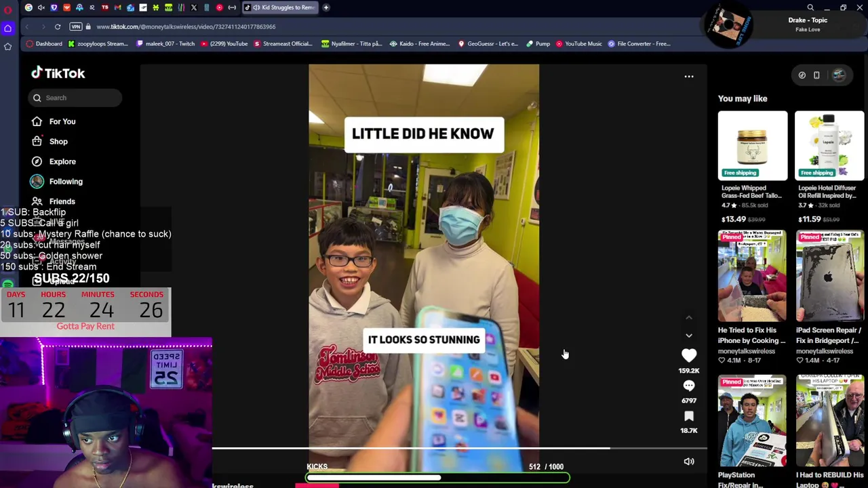Viewport: 868px width, 488px height.
Task: Open the Shop section
Action: pos(50,142)
